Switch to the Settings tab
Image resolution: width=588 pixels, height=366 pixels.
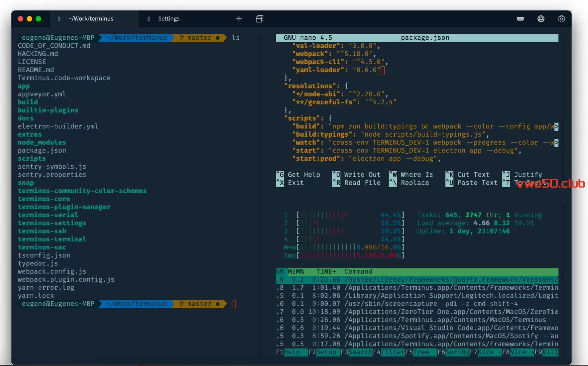pos(169,19)
